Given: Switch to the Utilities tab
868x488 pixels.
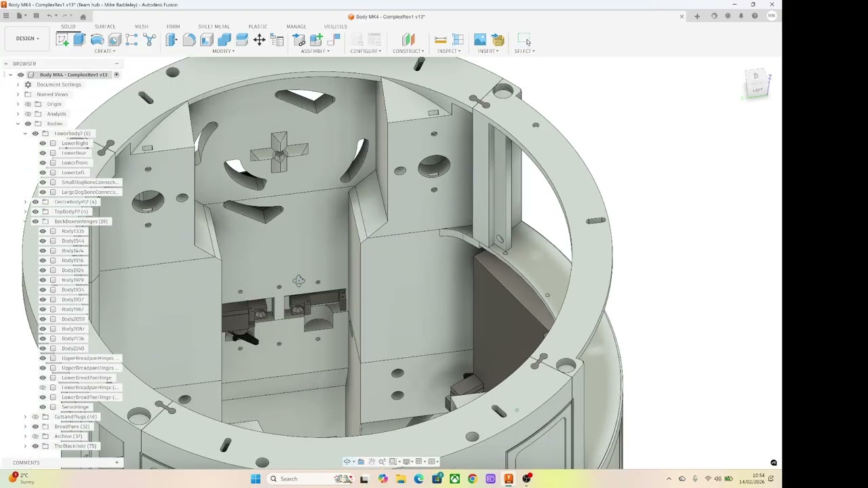Looking at the screenshot, I should 335,26.
